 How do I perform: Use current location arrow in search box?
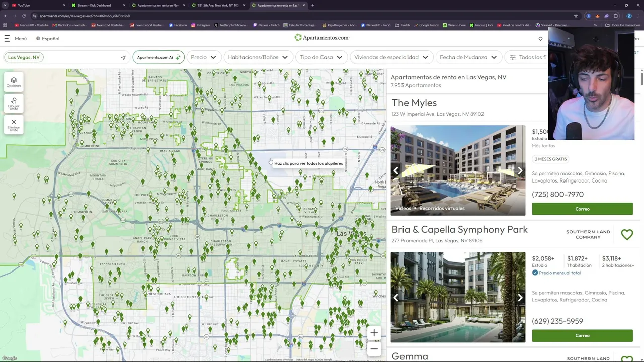point(123,58)
